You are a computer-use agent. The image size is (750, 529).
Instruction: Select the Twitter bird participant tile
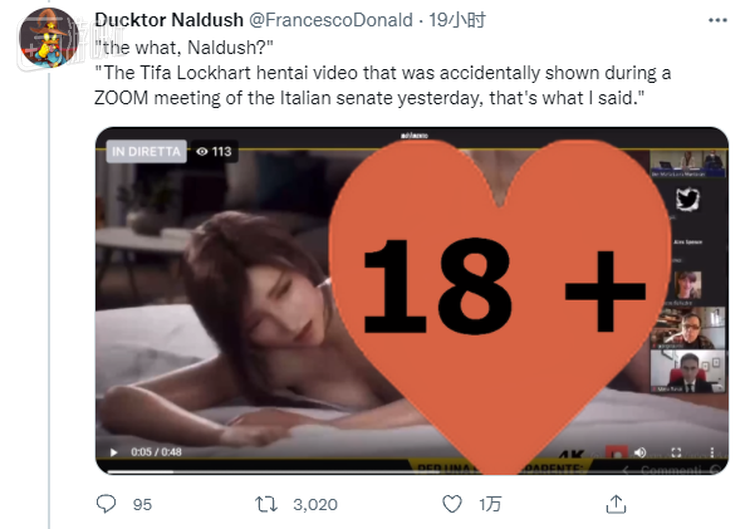tap(687, 200)
